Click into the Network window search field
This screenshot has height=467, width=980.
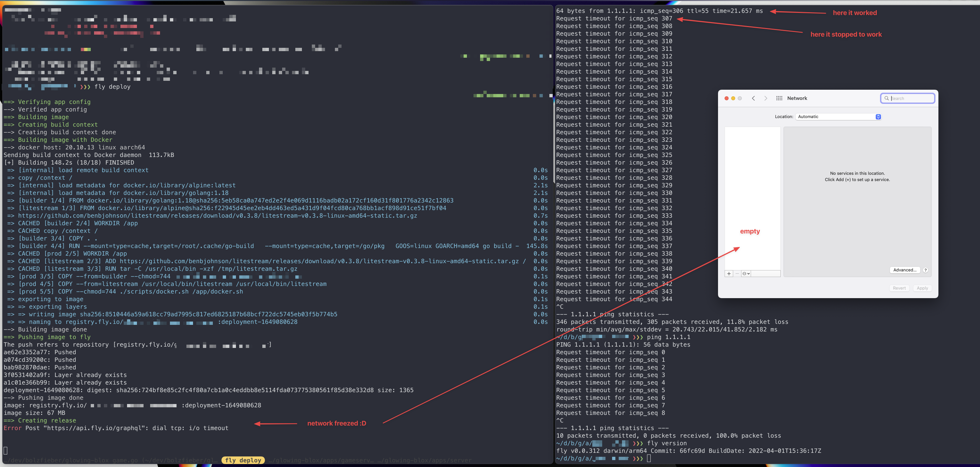pos(908,98)
